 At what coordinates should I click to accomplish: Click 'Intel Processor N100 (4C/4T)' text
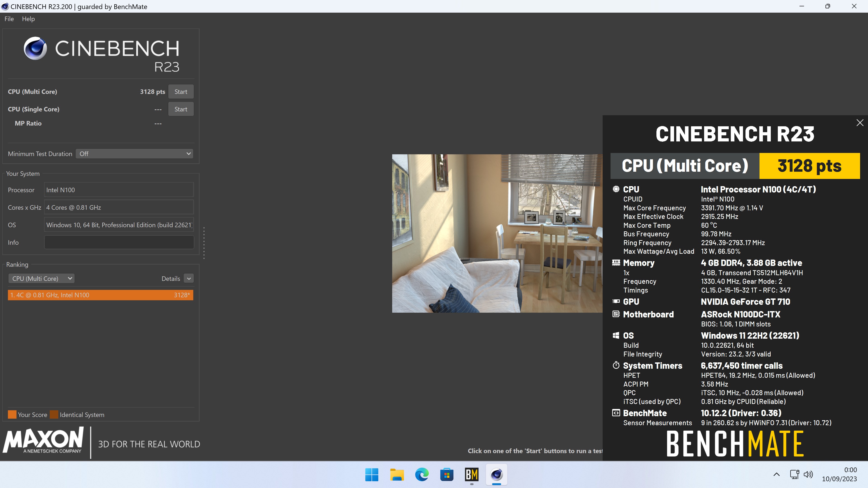click(758, 189)
